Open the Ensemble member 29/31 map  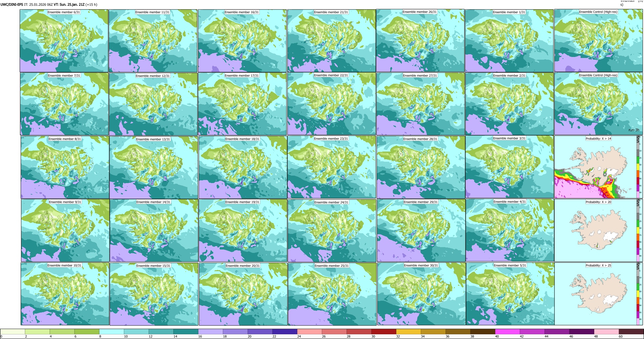[x=421, y=230]
